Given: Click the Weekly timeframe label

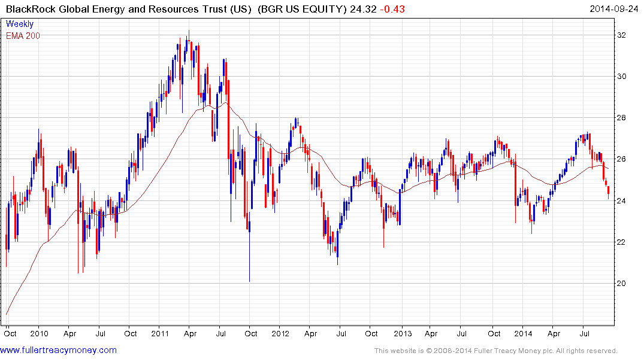Looking at the screenshot, I should 20,25.
